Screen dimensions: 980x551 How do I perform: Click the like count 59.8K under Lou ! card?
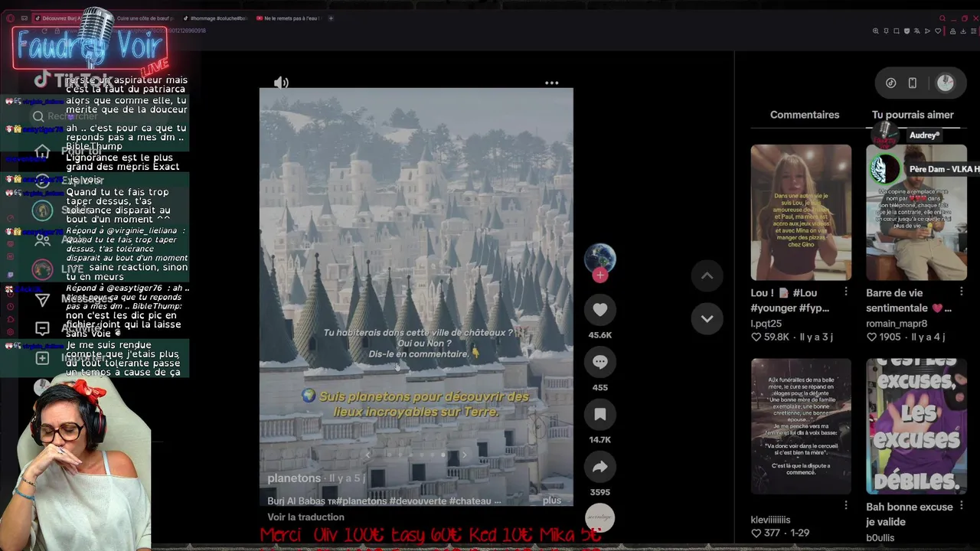coord(770,337)
